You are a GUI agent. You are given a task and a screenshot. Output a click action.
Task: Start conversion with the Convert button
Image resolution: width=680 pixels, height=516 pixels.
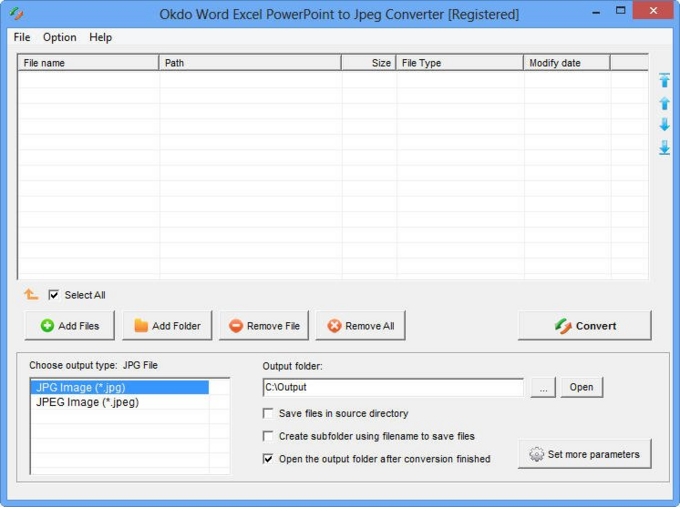tap(585, 325)
